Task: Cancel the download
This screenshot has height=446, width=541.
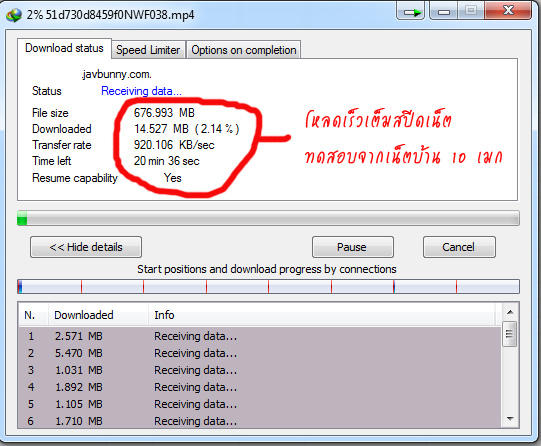Action: pyautogui.click(x=459, y=247)
